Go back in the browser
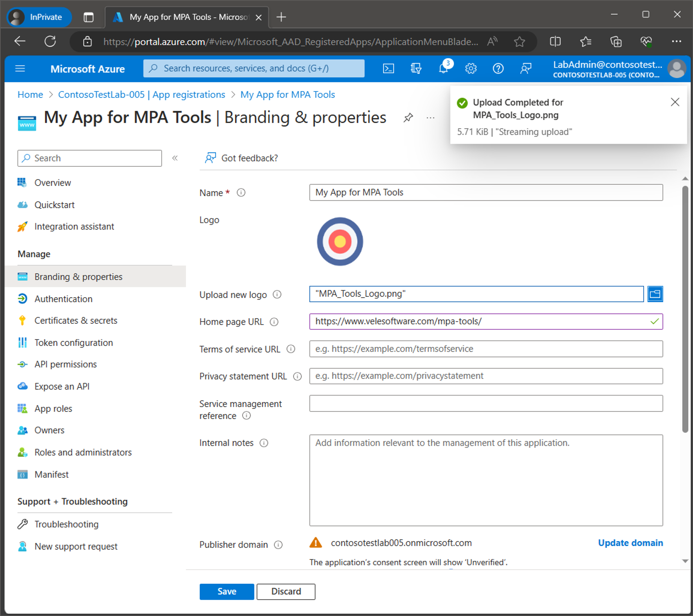Screen dimensions: 693x616 20,41
